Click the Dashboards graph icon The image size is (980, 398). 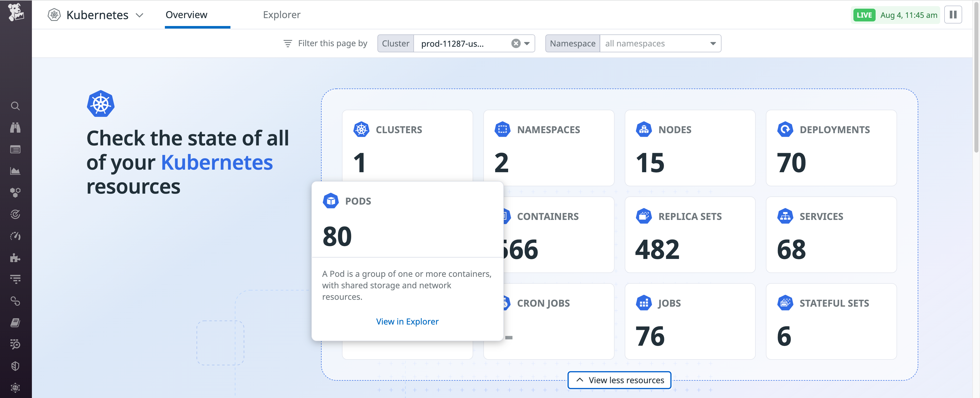pos(15,170)
